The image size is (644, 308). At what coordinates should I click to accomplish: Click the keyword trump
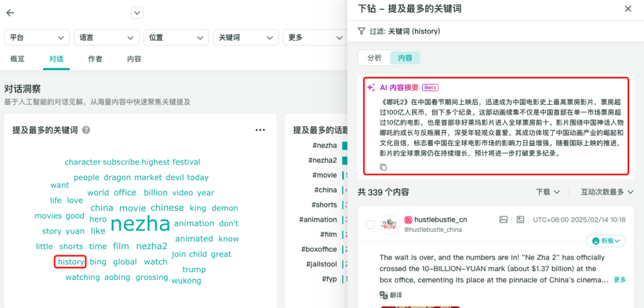click(x=194, y=270)
